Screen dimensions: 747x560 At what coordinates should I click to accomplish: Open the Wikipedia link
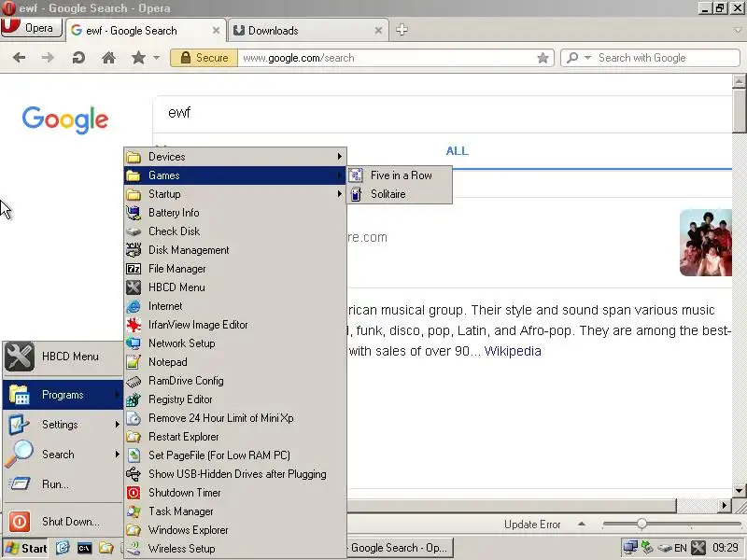point(513,352)
